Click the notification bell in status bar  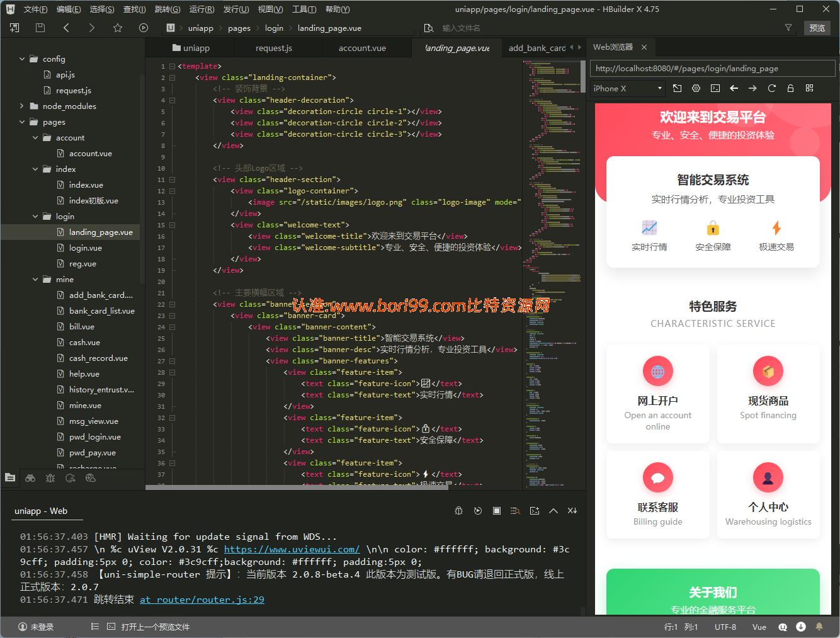pyautogui.click(x=819, y=627)
